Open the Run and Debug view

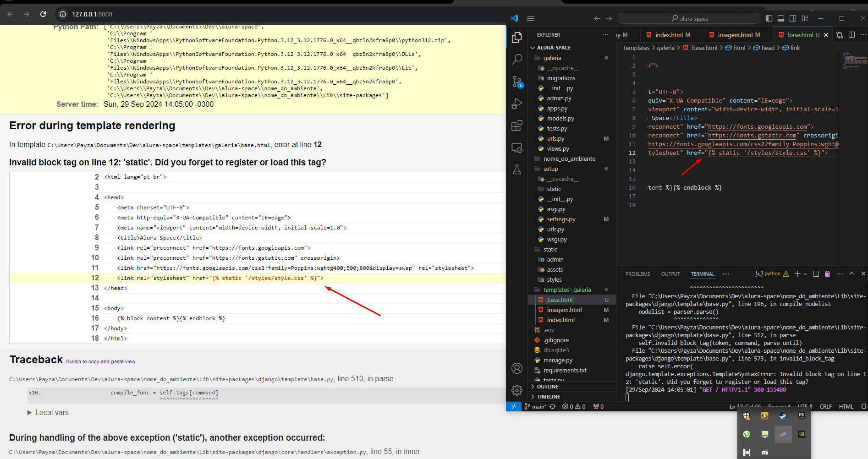click(517, 104)
